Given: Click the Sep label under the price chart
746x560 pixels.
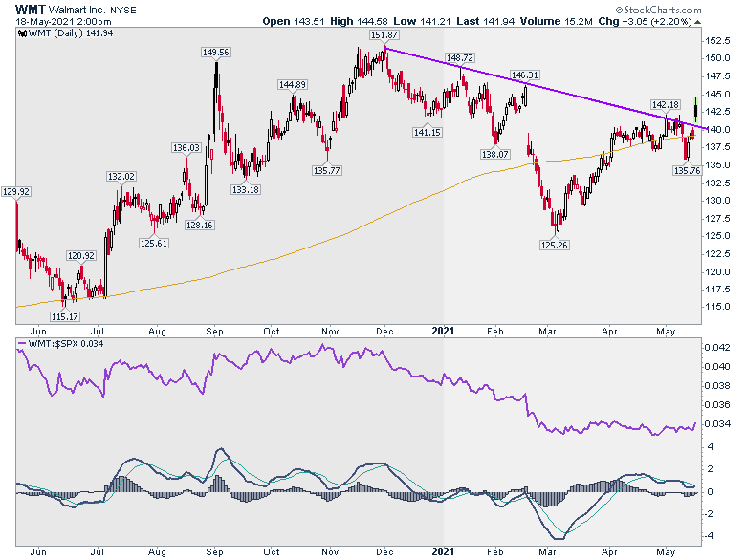Looking at the screenshot, I should [x=214, y=332].
